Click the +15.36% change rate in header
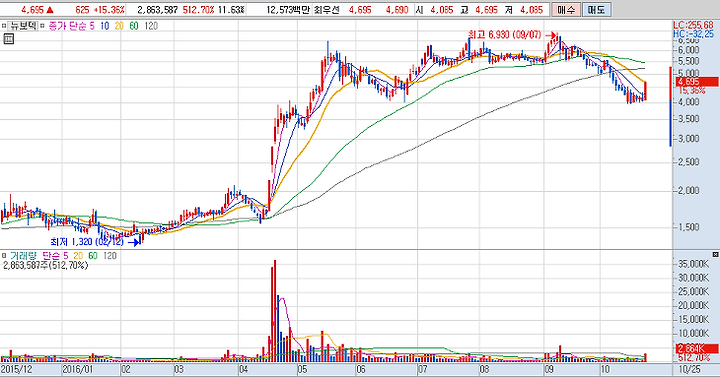720x377 pixels. pyautogui.click(x=108, y=10)
